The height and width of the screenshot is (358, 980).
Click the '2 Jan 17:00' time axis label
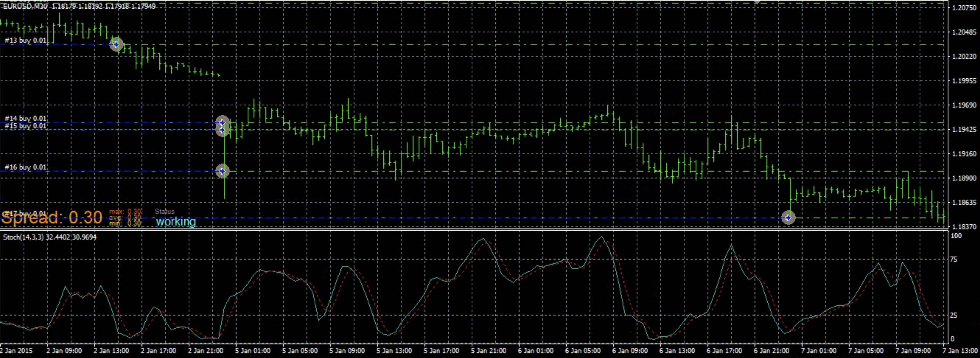158,350
